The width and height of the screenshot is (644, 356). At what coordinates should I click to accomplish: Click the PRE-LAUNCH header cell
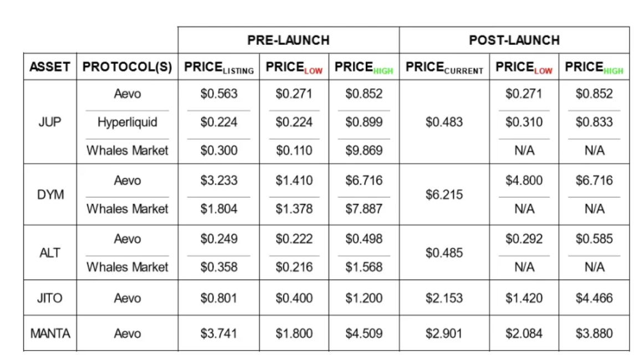288,40
